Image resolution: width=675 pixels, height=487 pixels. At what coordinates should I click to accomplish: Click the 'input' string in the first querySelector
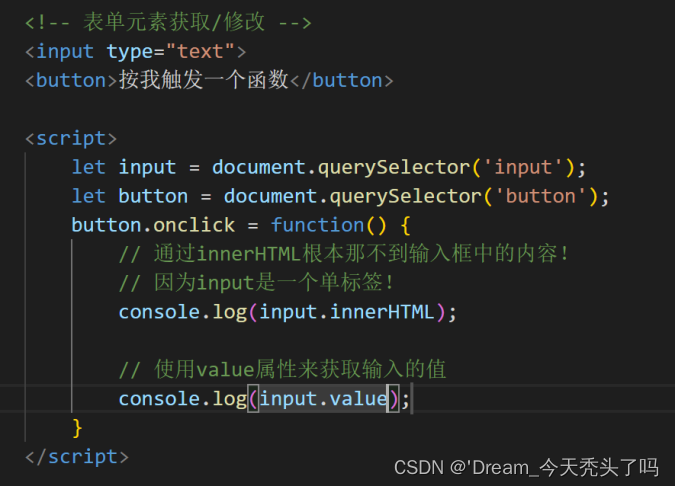click(x=523, y=168)
